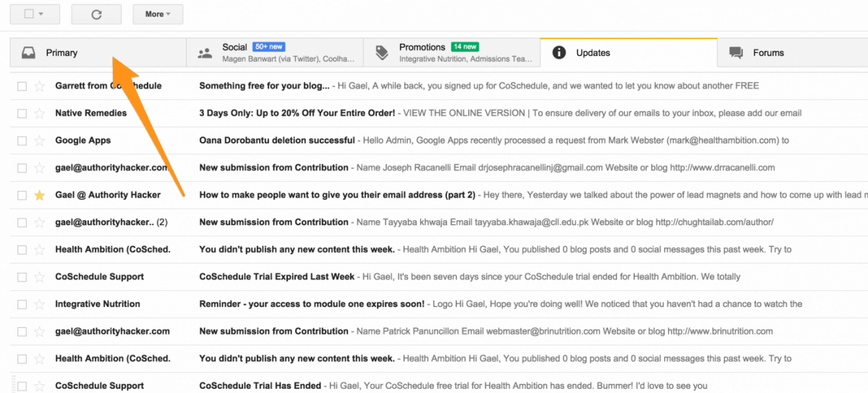Click sender Native Remedies
The height and width of the screenshot is (393, 868).
pos(90,114)
